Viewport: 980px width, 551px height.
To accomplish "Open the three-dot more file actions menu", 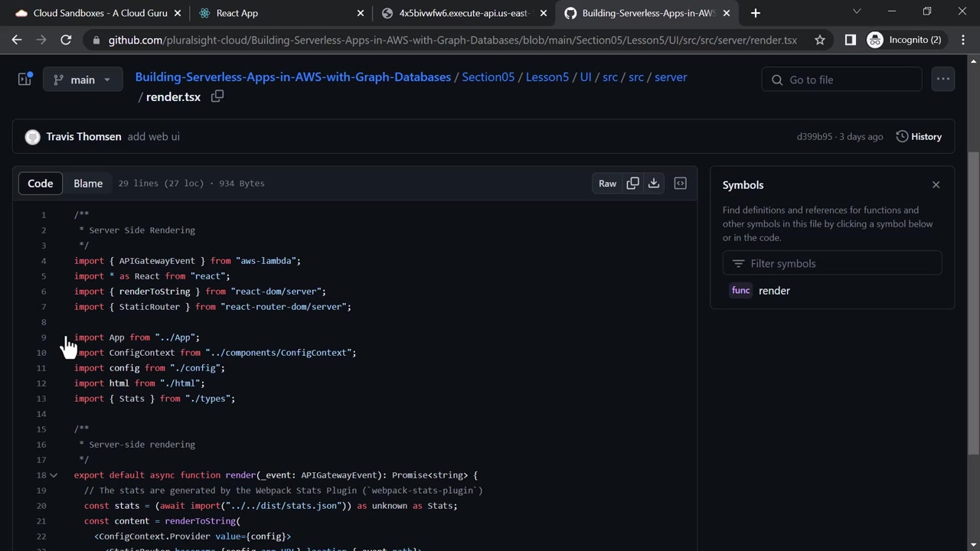I will click(x=942, y=79).
